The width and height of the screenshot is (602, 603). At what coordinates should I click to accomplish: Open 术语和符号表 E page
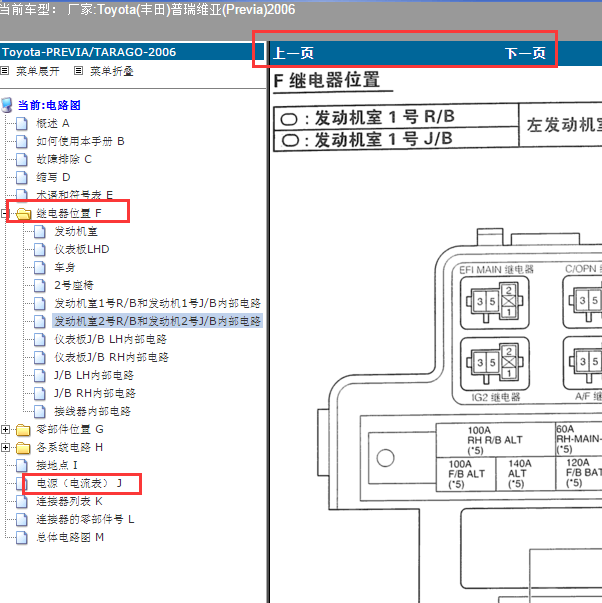tap(75, 195)
